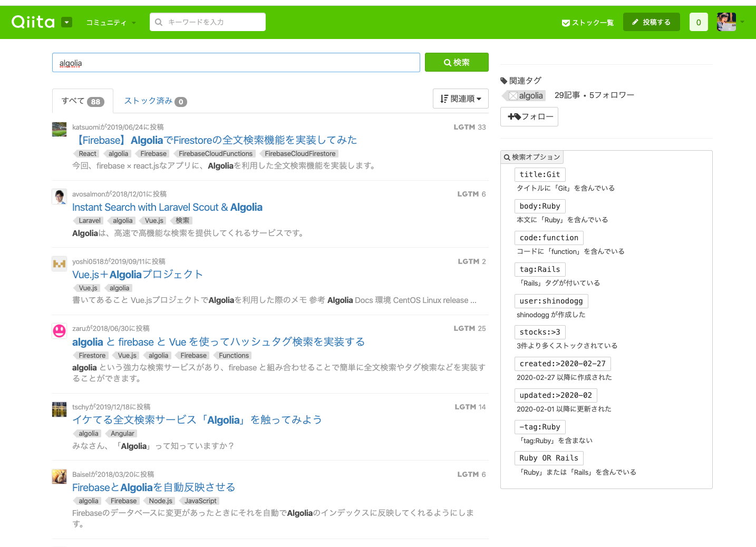Click the JavaScript tag

[200, 501]
